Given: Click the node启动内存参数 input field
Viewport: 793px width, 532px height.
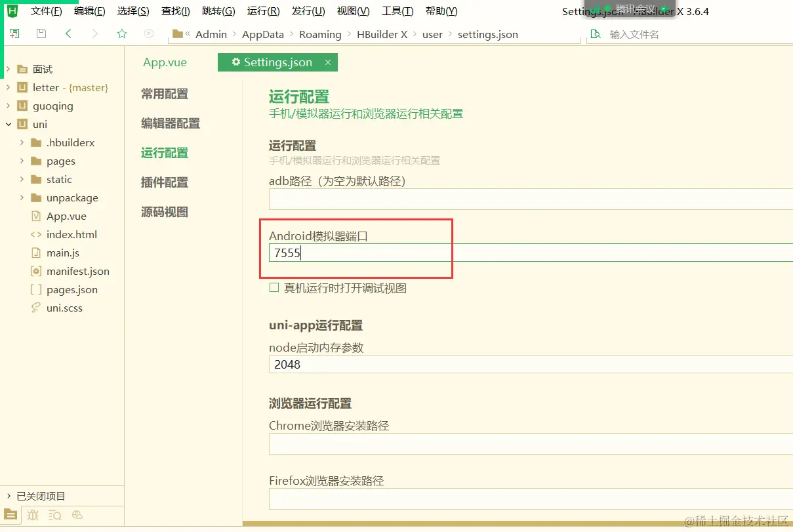Looking at the screenshot, I should coord(531,364).
